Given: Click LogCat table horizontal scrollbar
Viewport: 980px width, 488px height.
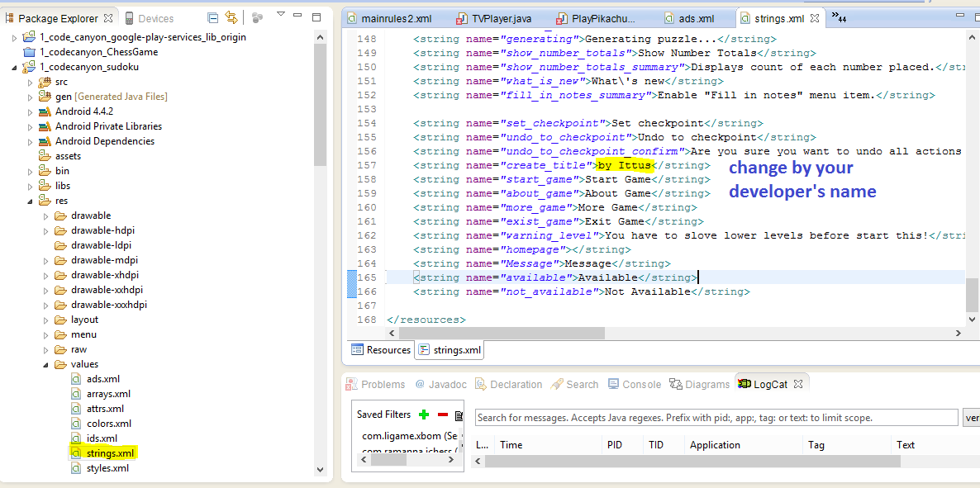Looking at the screenshot, I should pyautogui.click(x=692, y=462).
